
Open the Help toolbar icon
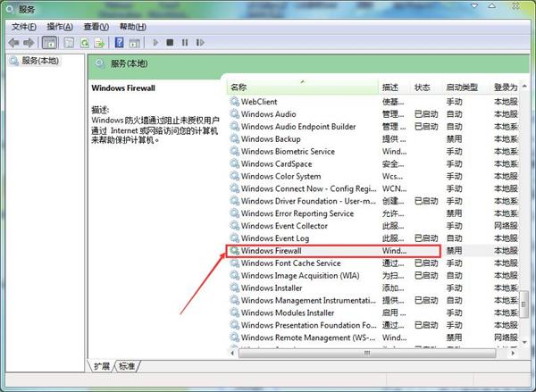pos(120,43)
